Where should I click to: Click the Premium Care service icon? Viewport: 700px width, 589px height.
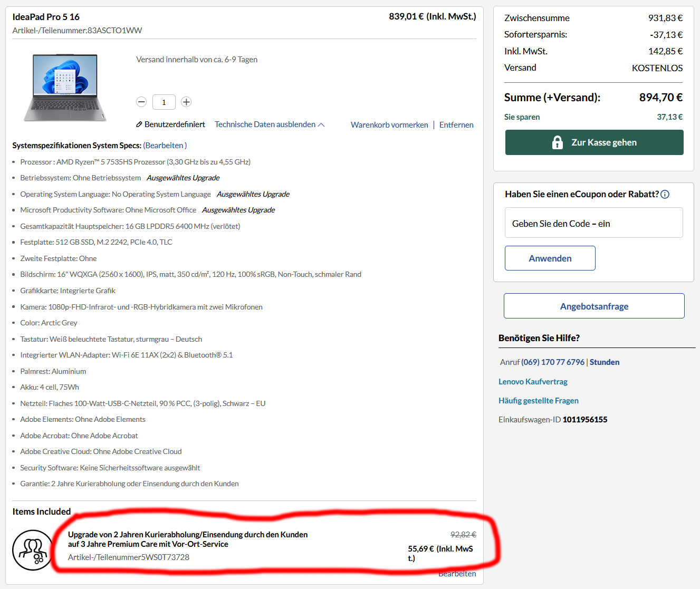(x=33, y=550)
